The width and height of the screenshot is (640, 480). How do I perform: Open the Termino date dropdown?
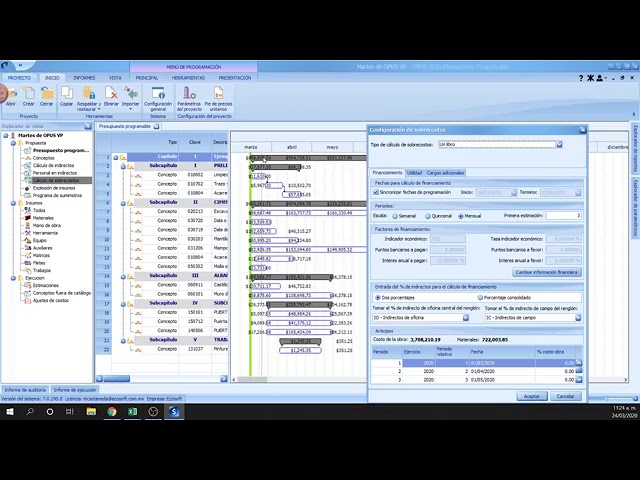point(578,192)
